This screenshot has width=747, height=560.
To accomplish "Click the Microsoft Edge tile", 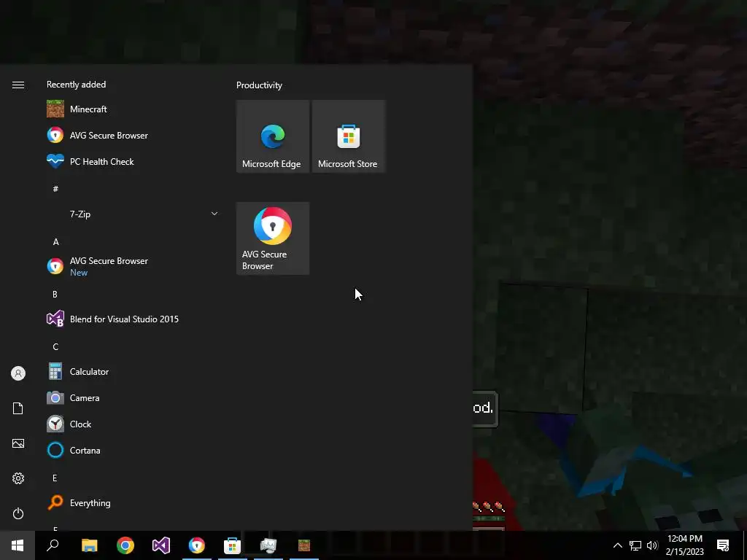I will (x=273, y=136).
